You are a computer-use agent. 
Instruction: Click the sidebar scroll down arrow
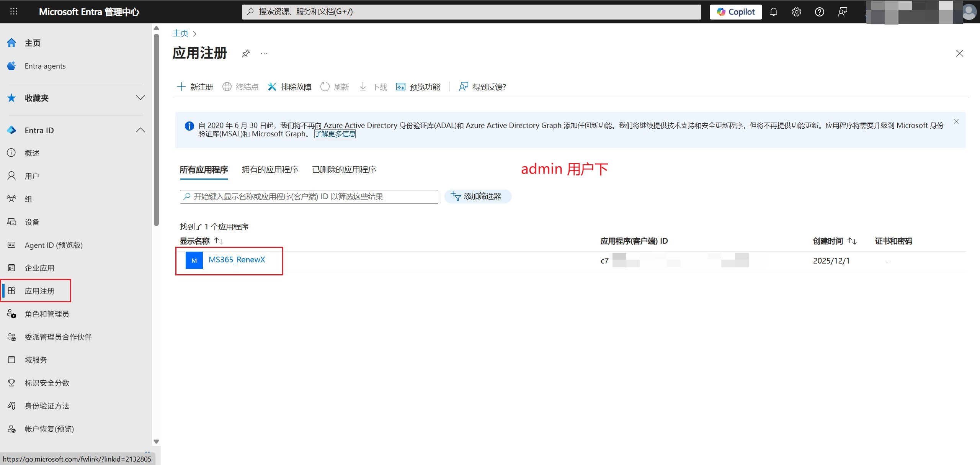coord(156,441)
